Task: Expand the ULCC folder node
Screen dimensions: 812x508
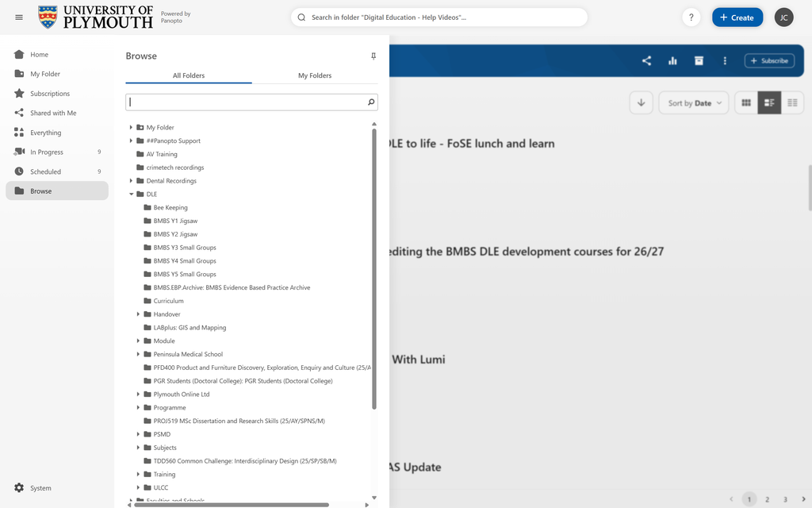Action: (x=138, y=487)
